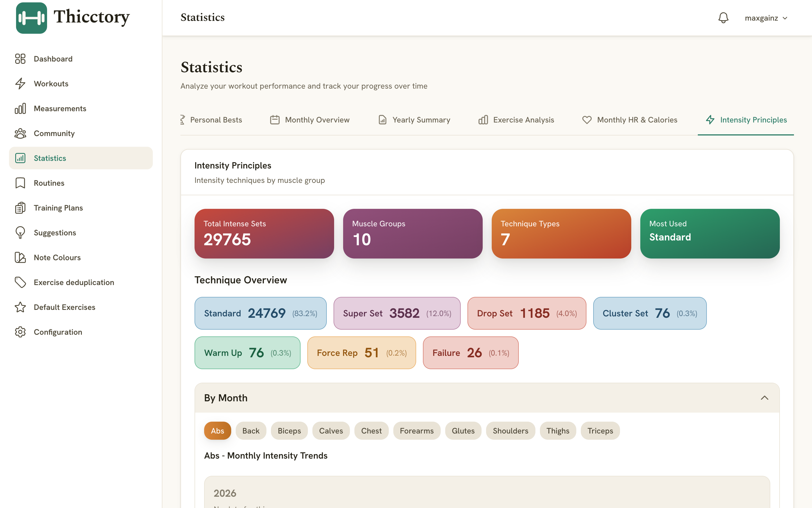Click the Workouts lightning bolt icon

point(20,84)
